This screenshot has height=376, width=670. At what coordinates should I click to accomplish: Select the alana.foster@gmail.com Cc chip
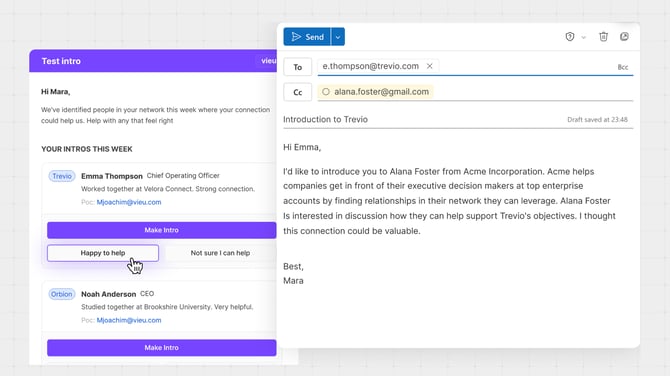pyautogui.click(x=375, y=92)
